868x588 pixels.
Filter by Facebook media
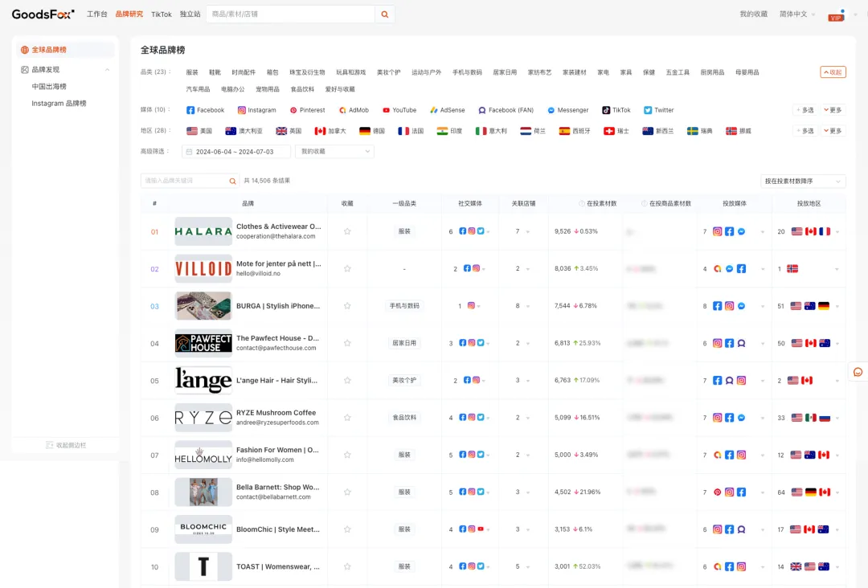click(x=206, y=110)
